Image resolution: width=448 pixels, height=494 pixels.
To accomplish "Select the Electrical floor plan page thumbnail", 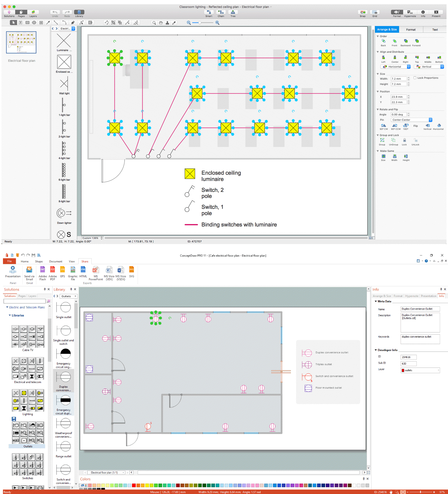I will pos(21,42).
